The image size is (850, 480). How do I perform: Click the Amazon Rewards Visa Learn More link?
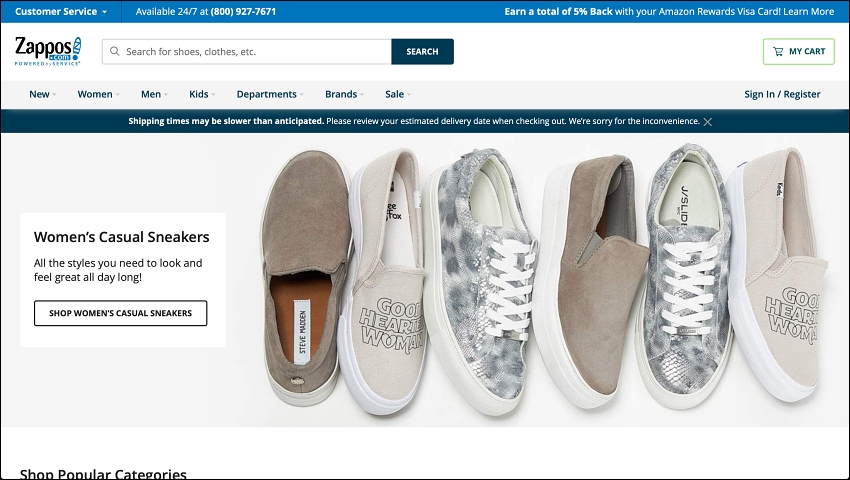[808, 11]
